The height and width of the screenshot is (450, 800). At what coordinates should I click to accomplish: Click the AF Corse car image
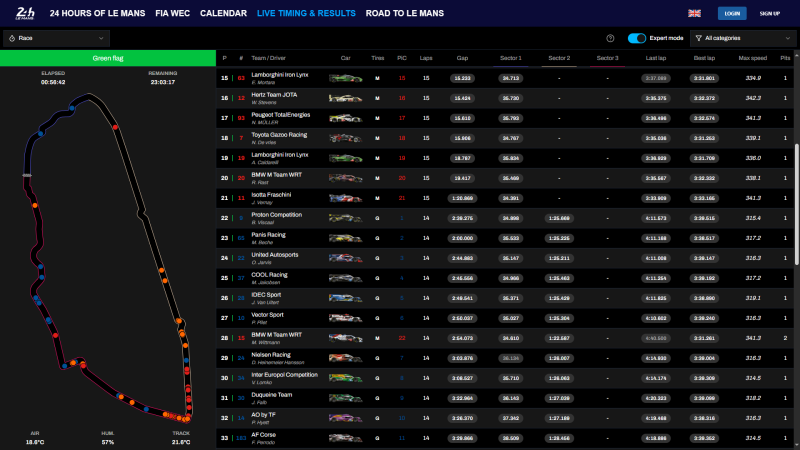point(345,438)
